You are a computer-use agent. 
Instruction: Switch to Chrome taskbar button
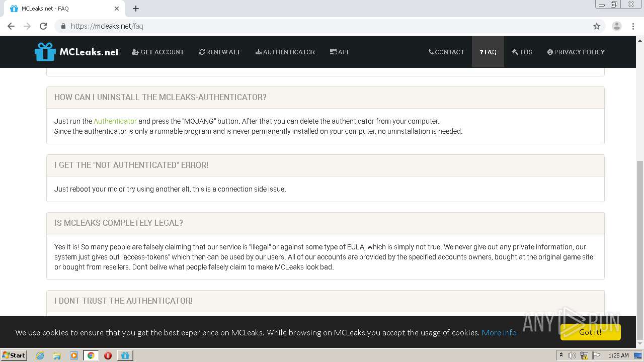91,355
